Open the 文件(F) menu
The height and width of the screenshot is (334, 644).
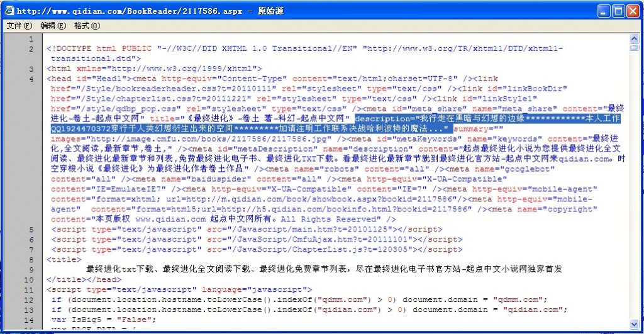point(19,26)
